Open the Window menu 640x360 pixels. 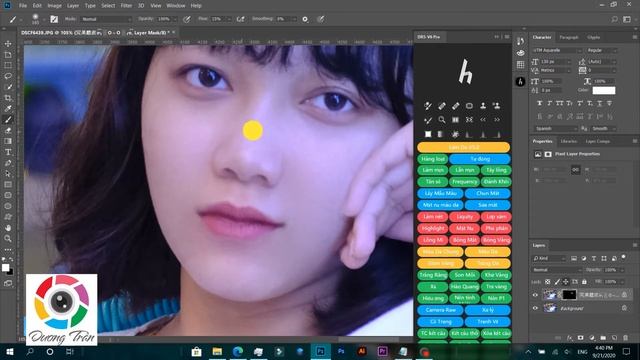176,6
